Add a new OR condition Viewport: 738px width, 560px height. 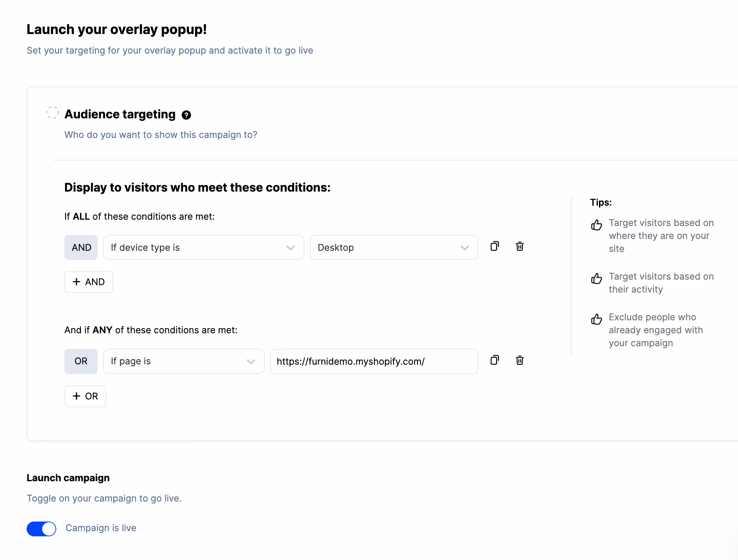(85, 396)
